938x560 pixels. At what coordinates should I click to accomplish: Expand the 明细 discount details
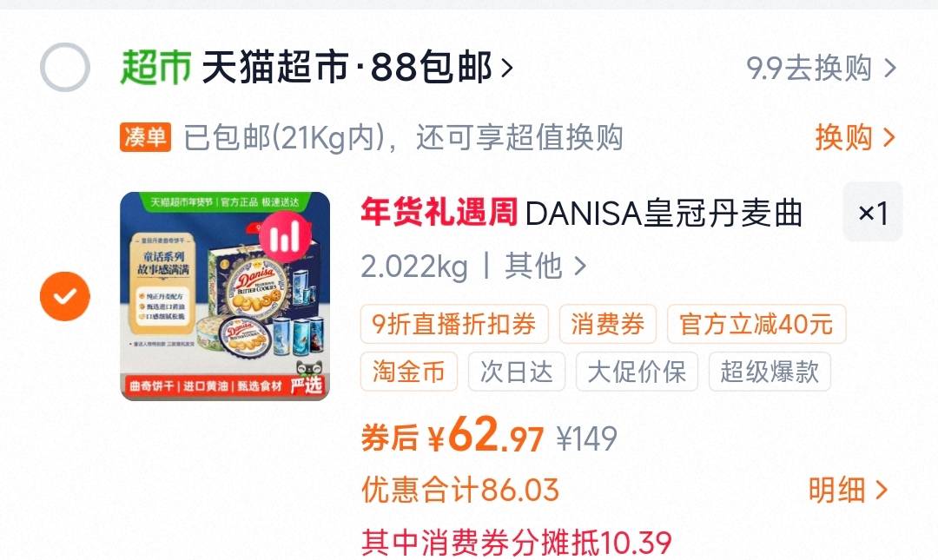point(848,490)
